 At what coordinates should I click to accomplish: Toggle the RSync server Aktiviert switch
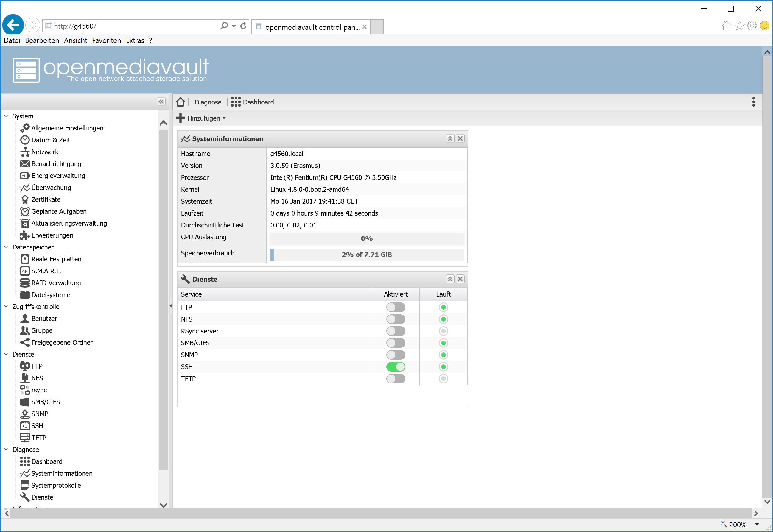396,331
